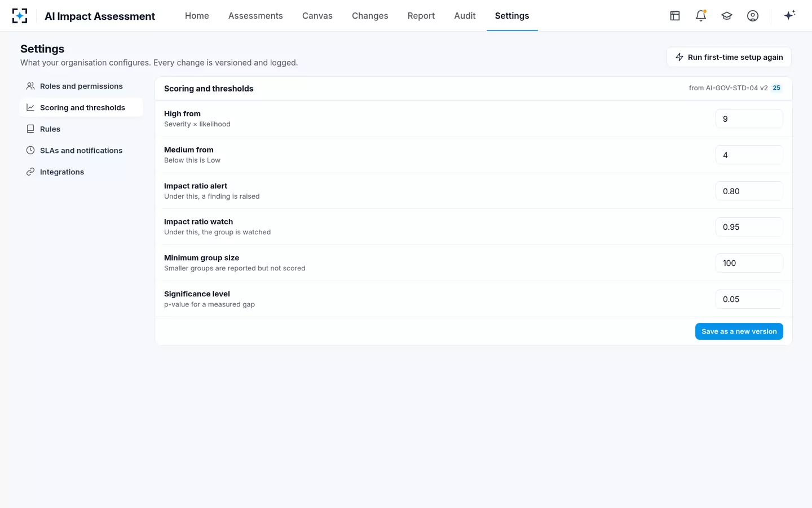Screen dimensions: 812x508
Task: Click the lightning bolt setup icon
Action: click(679, 57)
